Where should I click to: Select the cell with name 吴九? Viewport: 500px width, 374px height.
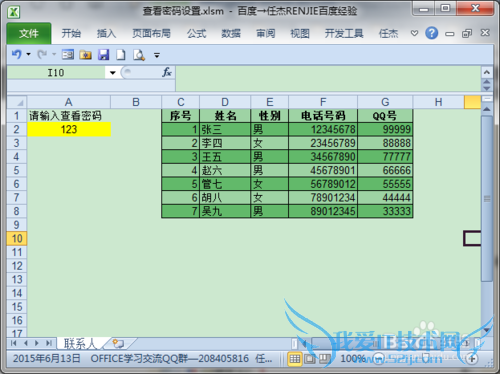[x=225, y=211]
